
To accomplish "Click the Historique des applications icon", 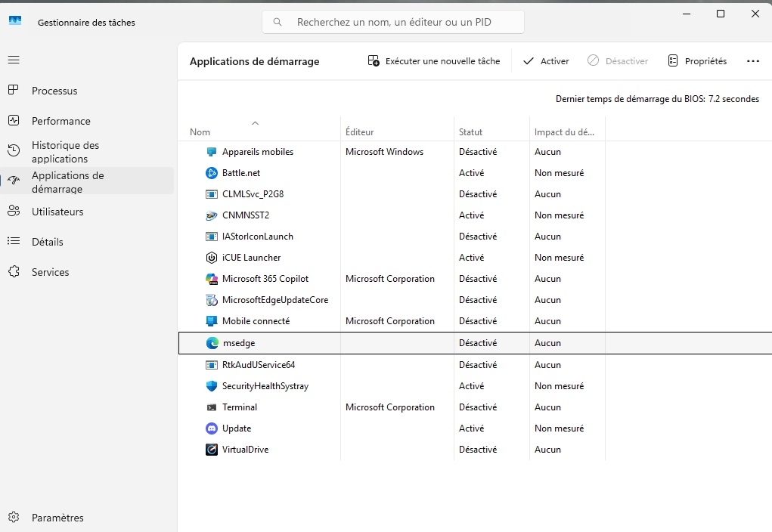I will [14, 150].
